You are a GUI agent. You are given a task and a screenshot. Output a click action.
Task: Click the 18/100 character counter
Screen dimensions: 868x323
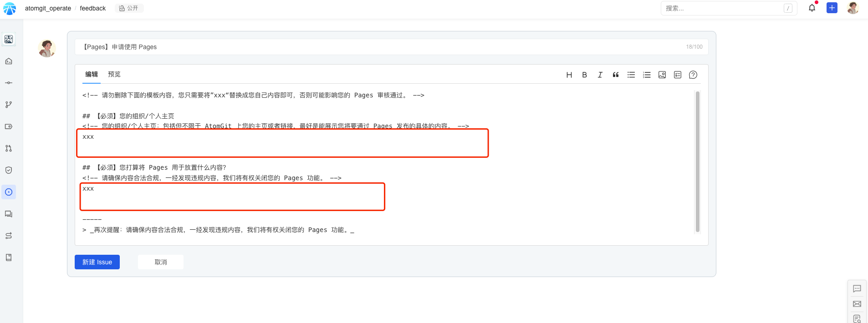click(x=694, y=47)
